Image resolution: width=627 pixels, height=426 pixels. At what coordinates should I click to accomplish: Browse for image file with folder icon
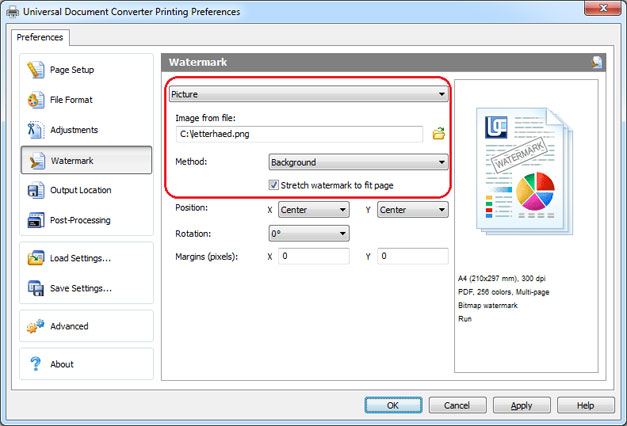point(439,134)
